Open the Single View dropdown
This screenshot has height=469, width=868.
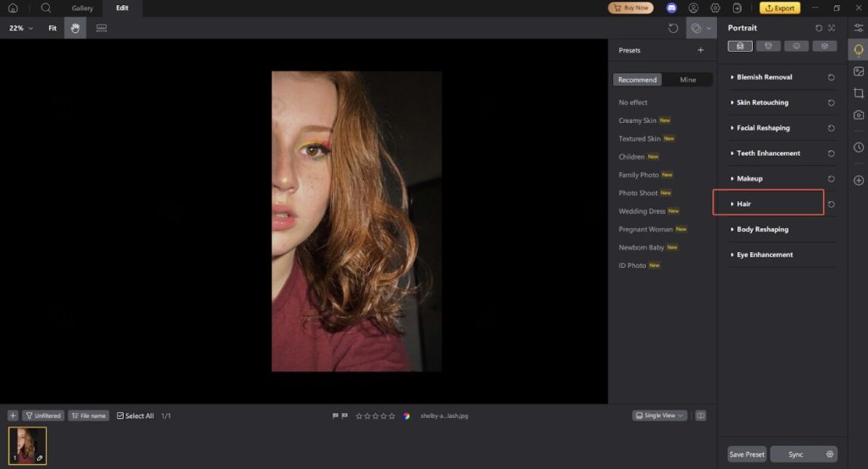tap(659, 416)
